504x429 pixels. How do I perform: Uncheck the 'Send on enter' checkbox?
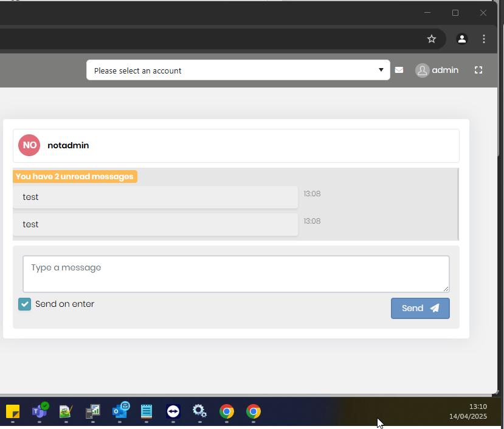point(25,304)
